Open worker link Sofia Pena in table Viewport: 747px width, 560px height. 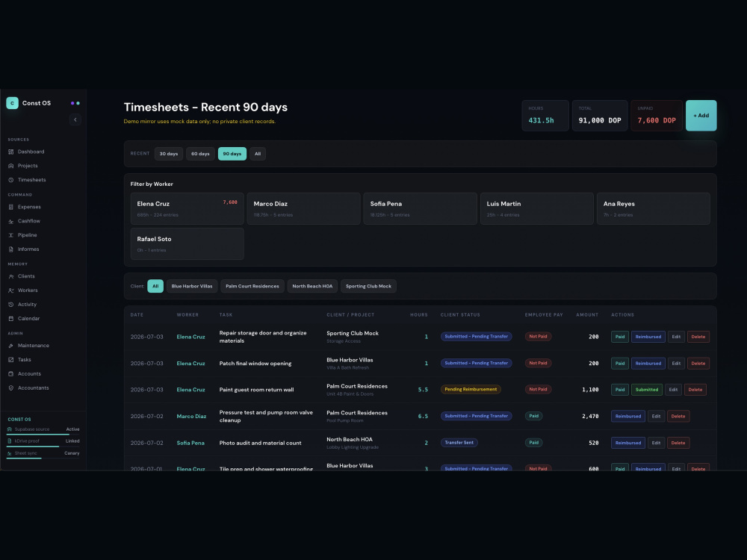190,443
